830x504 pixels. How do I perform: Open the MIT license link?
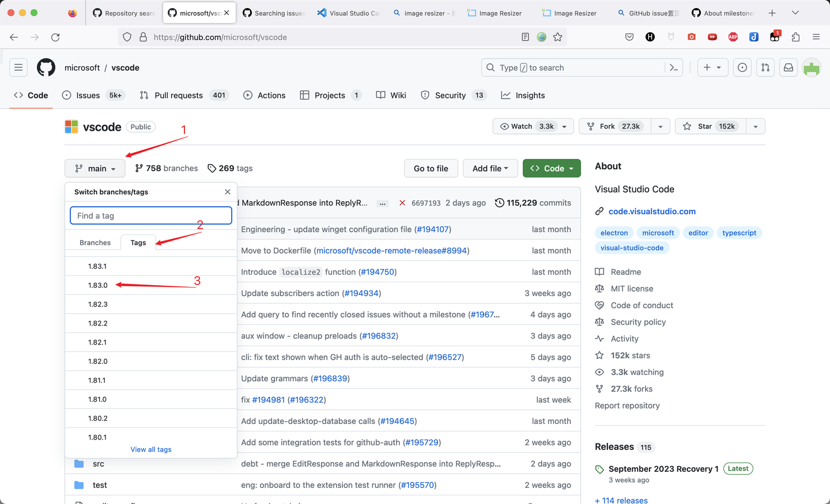point(632,289)
